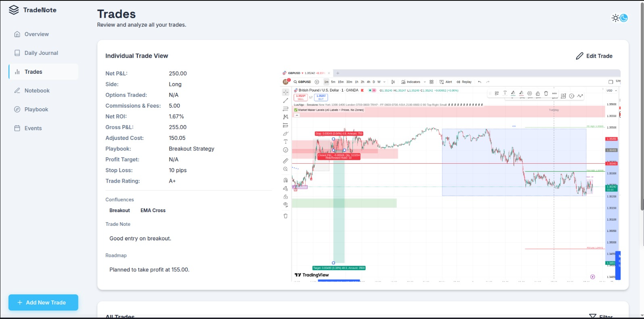Click the layout grid icon in chart toolbar
The height and width of the screenshot is (319, 644).
431,82
